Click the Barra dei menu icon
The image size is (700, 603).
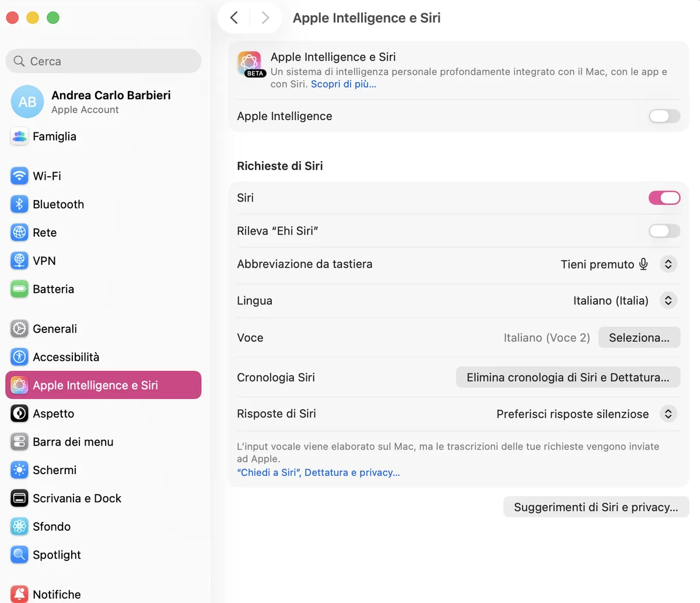pyautogui.click(x=19, y=441)
